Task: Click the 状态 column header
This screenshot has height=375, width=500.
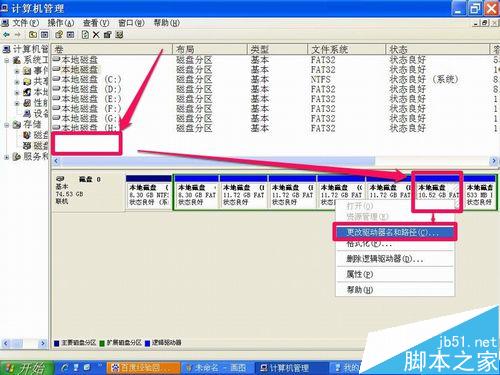Action: click(x=437, y=50)
